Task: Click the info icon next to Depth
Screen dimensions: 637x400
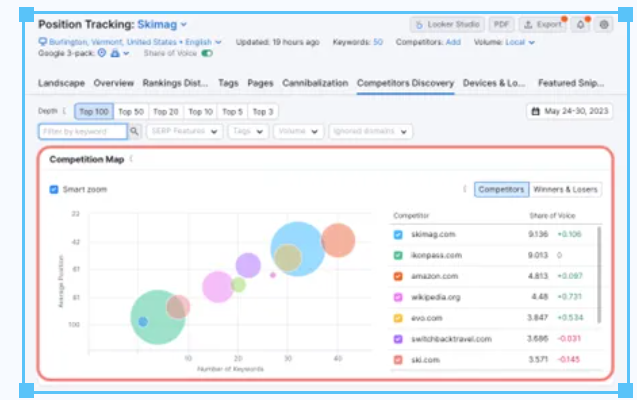Action: pyautogui.click(x=64, y=111)
